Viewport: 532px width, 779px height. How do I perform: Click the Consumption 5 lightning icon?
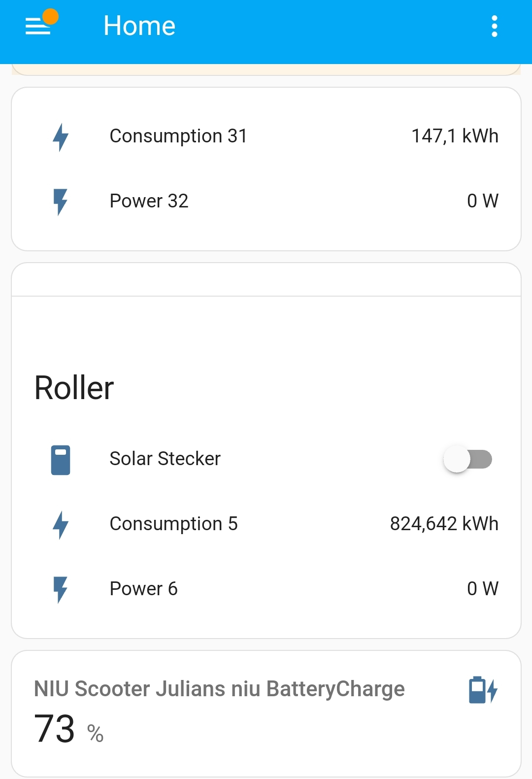61,524
